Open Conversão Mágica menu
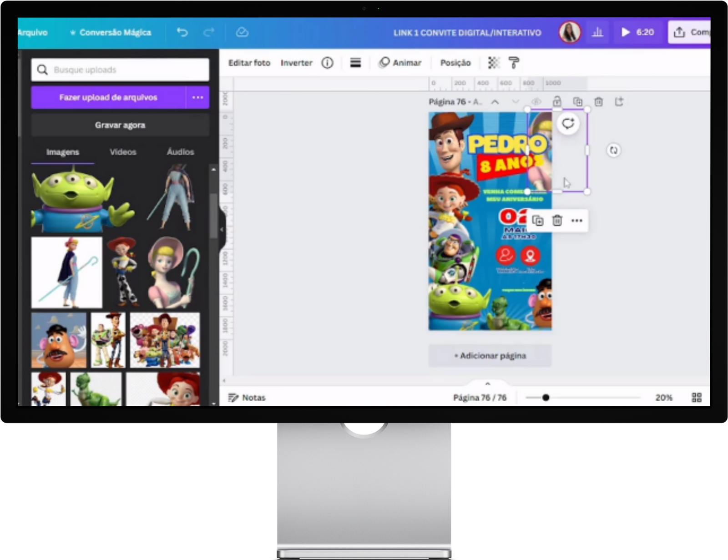The width and height of the screenshot is (728, 560). coord(111,32)
